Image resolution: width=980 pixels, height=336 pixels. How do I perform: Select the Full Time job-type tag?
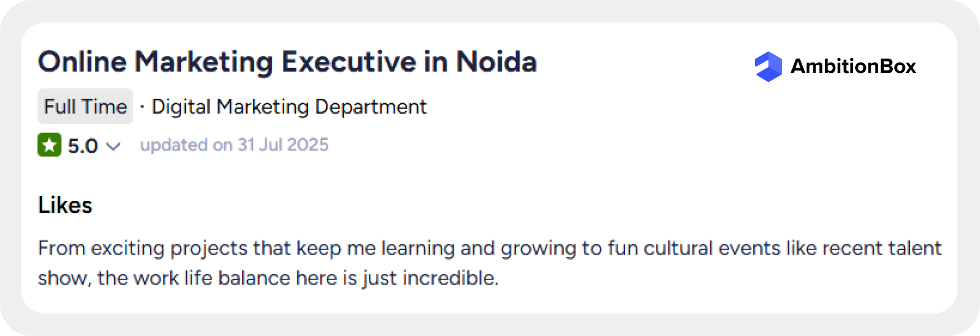tap(85, 107)
